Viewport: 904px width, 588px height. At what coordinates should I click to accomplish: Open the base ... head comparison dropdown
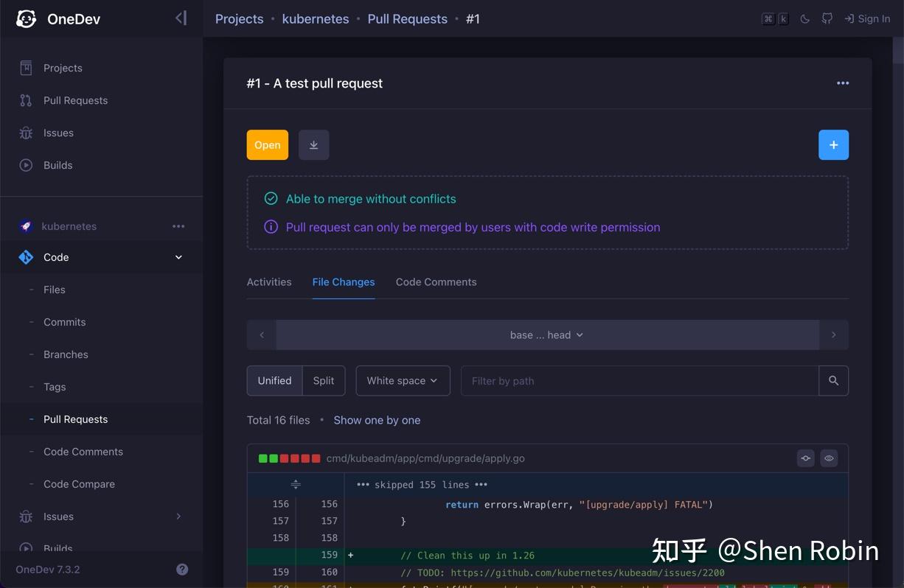click(547, 335)
